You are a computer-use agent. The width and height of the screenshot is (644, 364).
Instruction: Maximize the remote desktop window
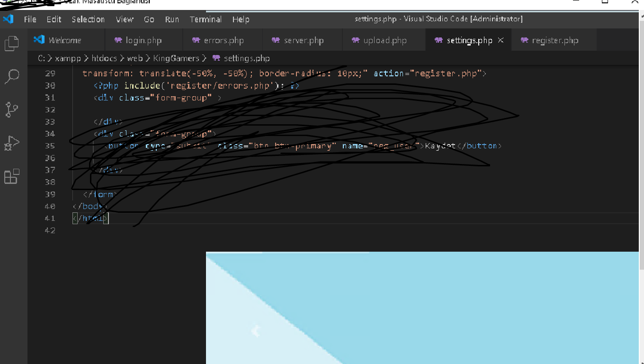[605, 2]
